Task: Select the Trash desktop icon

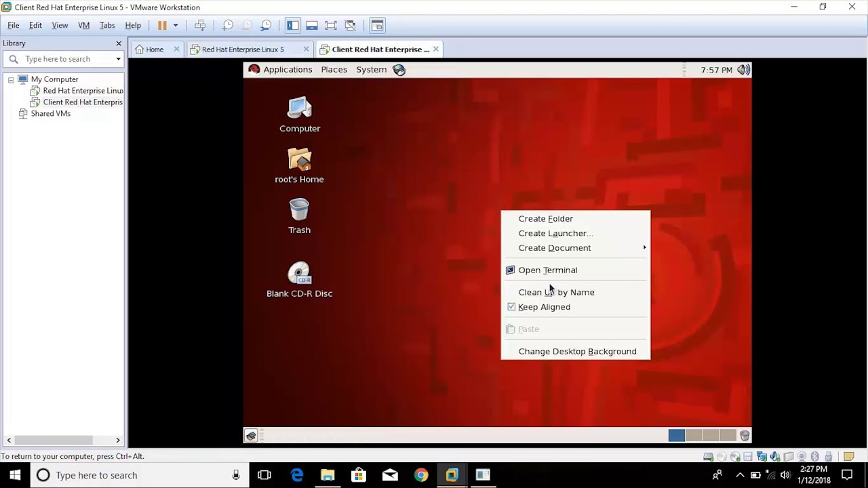Action: pos(299,217)
